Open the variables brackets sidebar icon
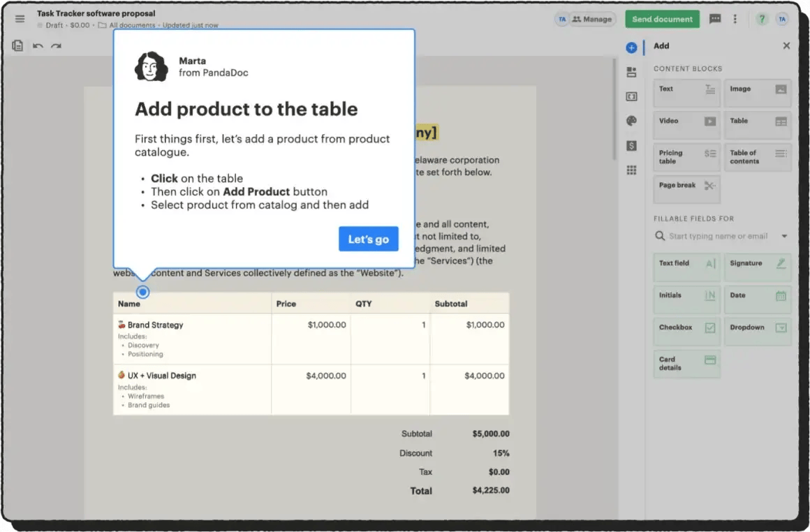The height and width of the screenshot is (532, 810). [631, 96]
